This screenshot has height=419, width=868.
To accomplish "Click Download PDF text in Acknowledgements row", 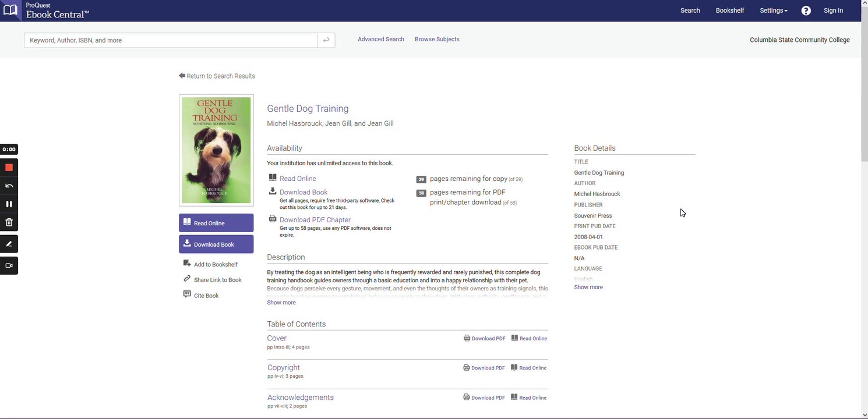I will coord(488,398).
